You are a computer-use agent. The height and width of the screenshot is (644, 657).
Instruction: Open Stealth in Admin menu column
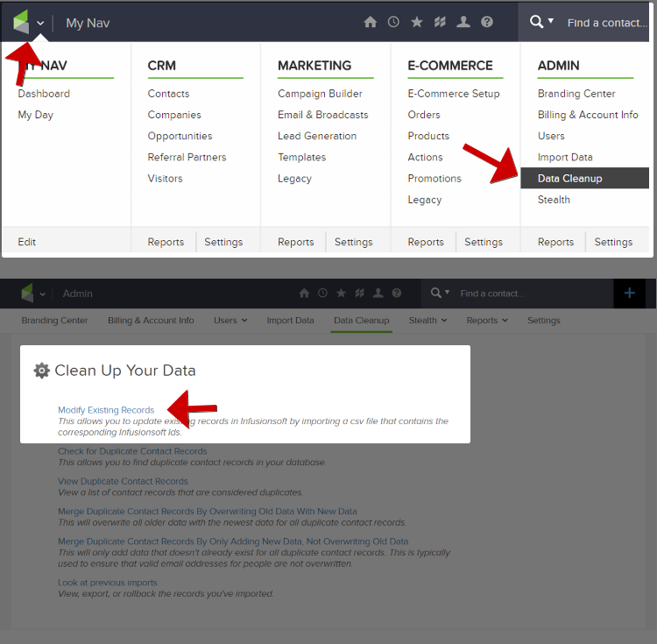coord(554,200)
